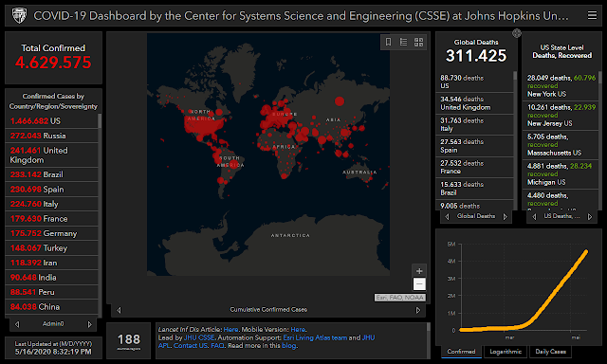
Task: Select 179.630 France row
Action: 51,219
